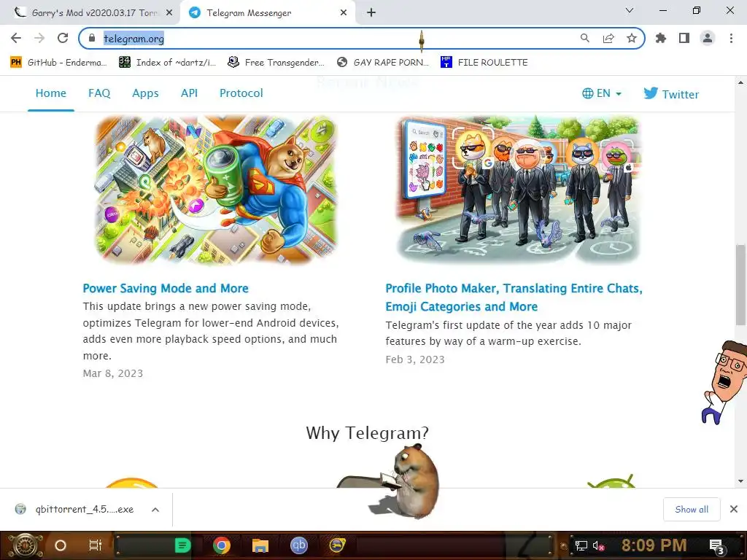
Task: Open the Profile Photo Maker article link
Action: 514,297
